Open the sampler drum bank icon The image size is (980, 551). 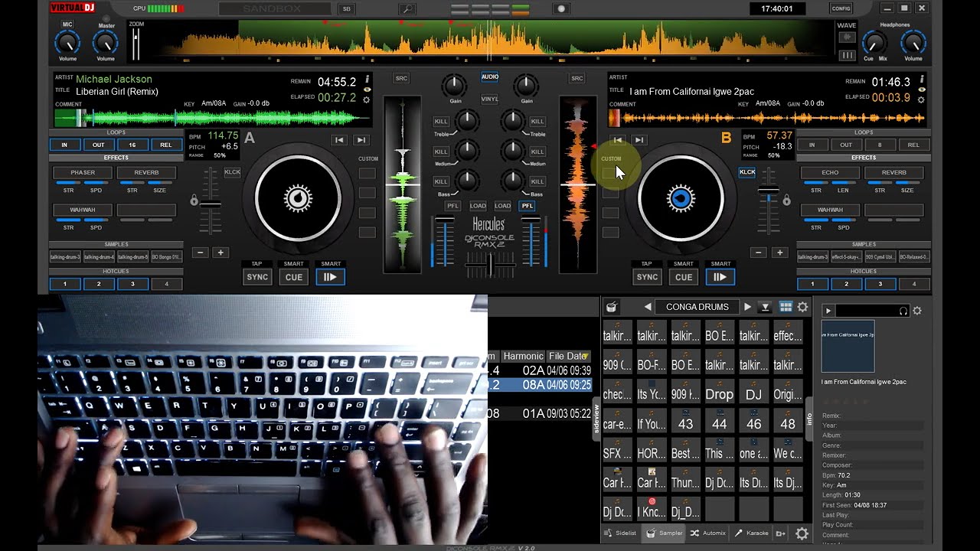(612, 307)
